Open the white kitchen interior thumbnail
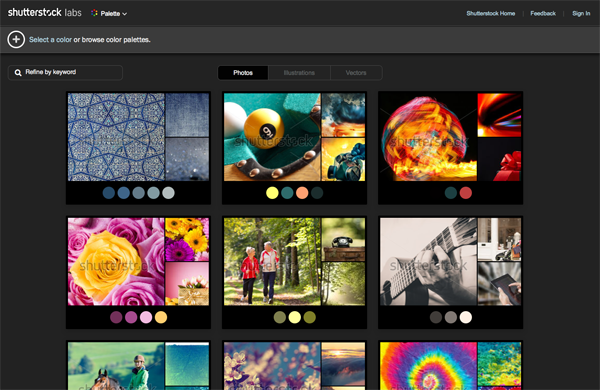This screenshot has width=600, height=390. click(499, 240)
